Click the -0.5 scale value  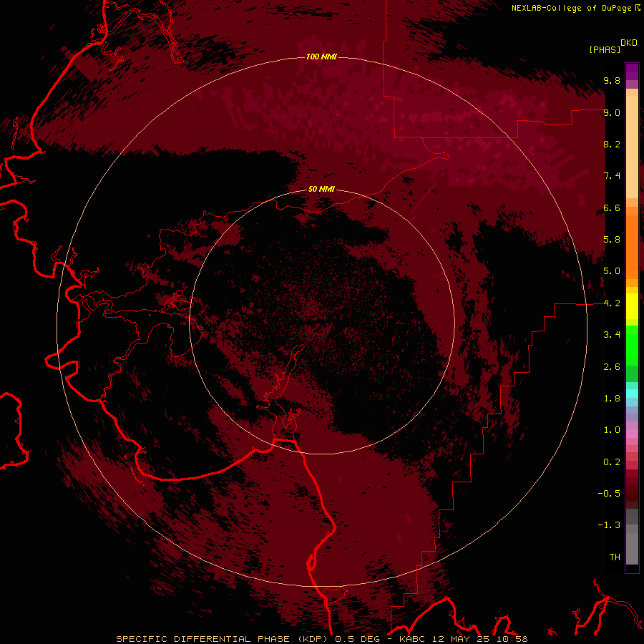(609, 494)
